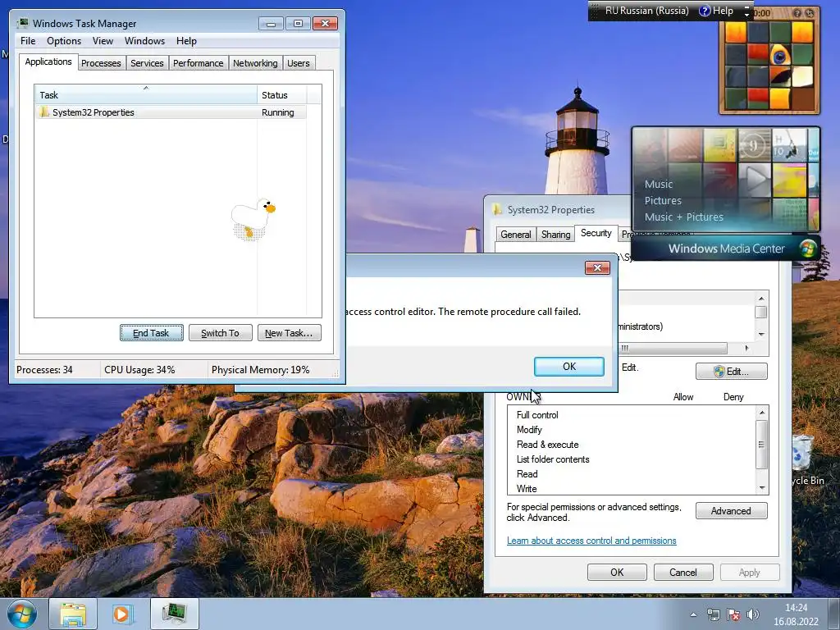Viewport: 840px width, 630px height.
Task: Click the user list horizontal scrollbar right arrow
Action: 746,348
